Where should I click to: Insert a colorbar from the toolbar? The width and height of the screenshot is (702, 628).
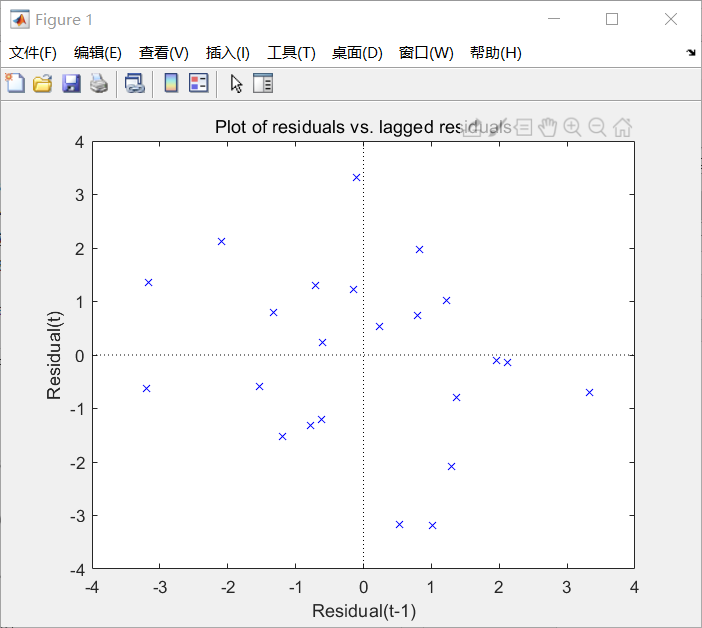pyautogui.click(x=171, y=84)
